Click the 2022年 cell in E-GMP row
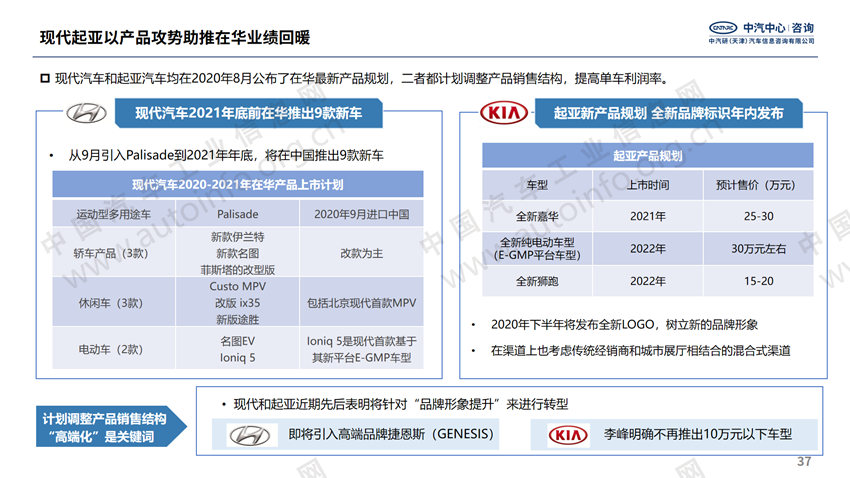The image size is (850, 478). point(648,249)
